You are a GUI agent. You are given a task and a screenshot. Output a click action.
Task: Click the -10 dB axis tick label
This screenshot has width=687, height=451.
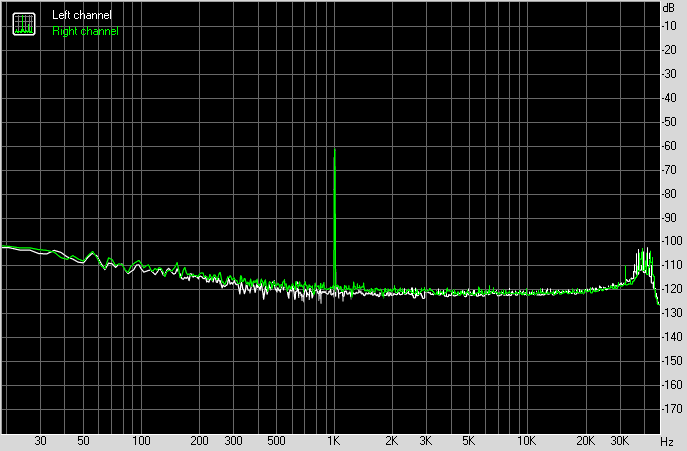tap(669, 26)
